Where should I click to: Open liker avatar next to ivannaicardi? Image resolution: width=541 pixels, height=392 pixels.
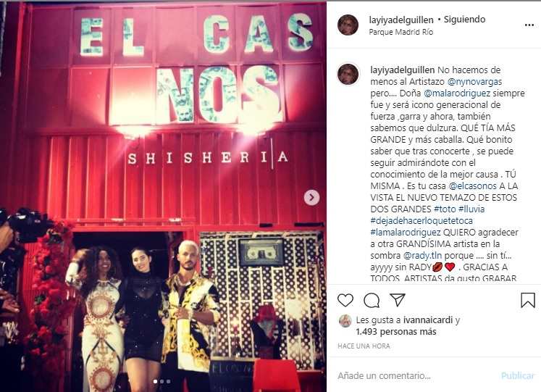point(345,321)
